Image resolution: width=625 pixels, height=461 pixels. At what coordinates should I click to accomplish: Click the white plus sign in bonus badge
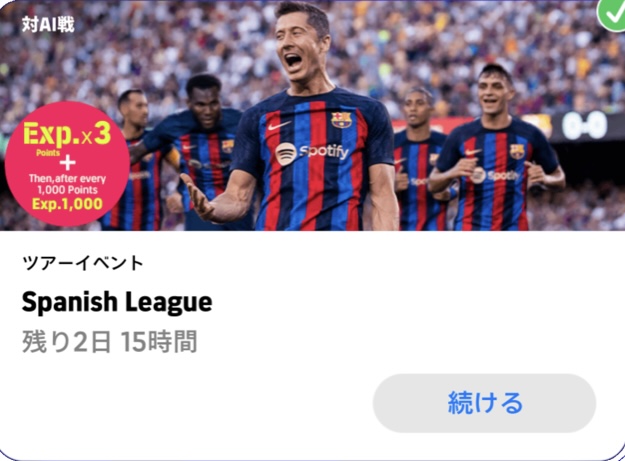[x=67, y=163]
